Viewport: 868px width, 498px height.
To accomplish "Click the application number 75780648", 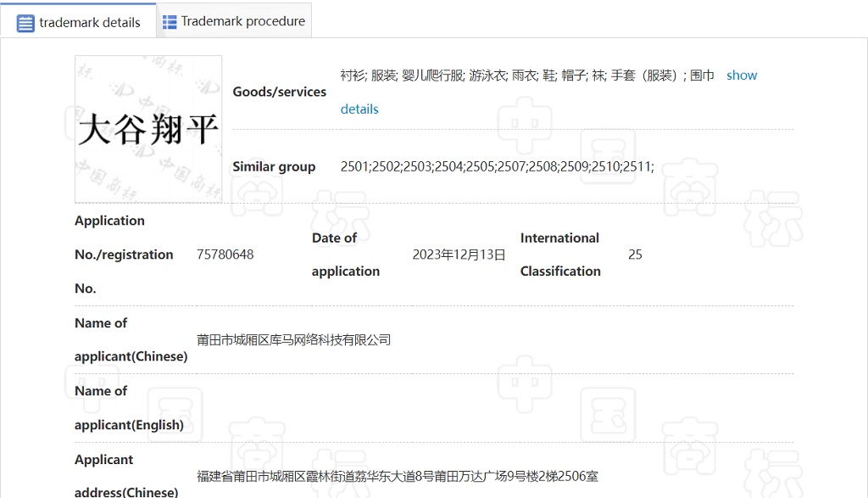I will tap(225, 255).
